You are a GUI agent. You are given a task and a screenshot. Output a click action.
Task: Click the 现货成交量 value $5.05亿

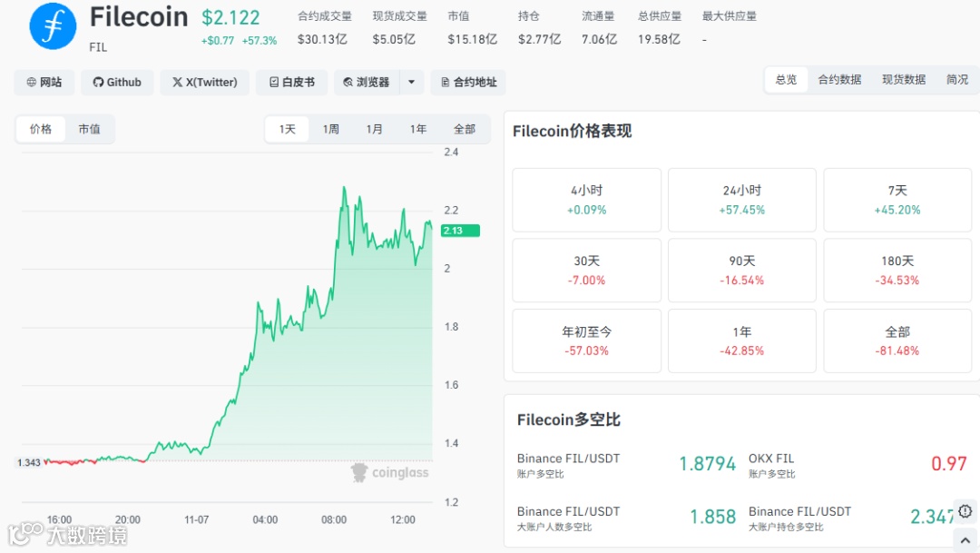(x=394, y=39)
